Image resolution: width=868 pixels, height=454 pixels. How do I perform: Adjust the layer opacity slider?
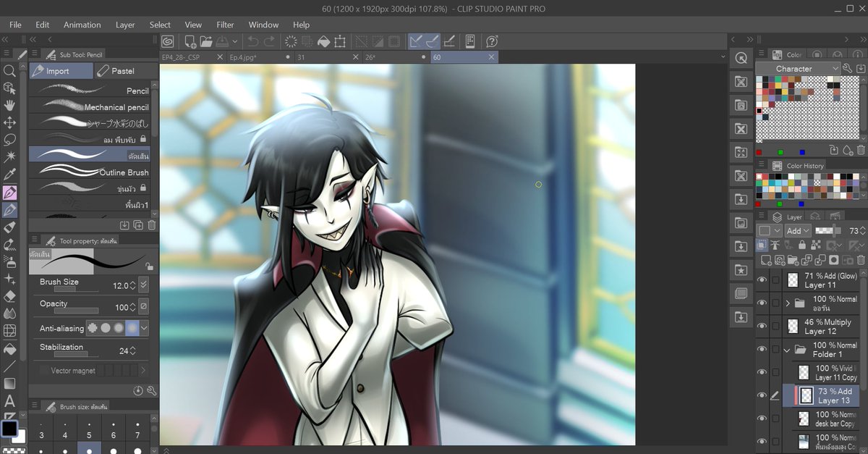coord(827,230)
